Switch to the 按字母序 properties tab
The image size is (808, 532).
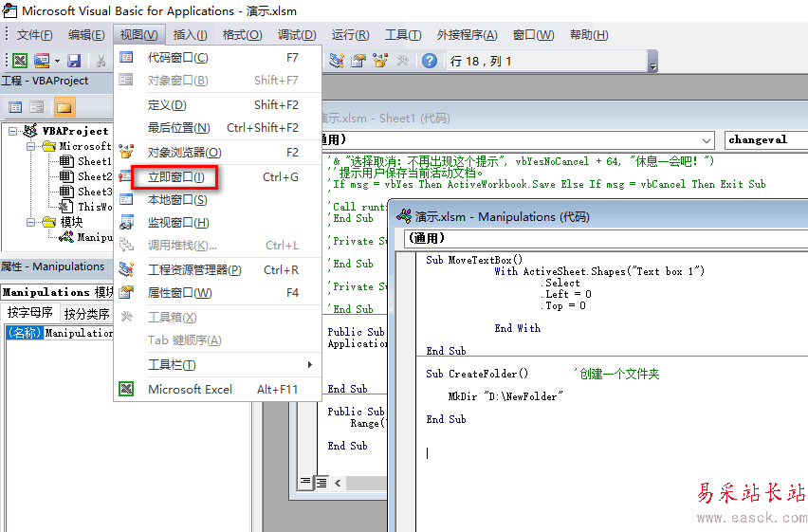pyautogui.click(x=30, y=313)
